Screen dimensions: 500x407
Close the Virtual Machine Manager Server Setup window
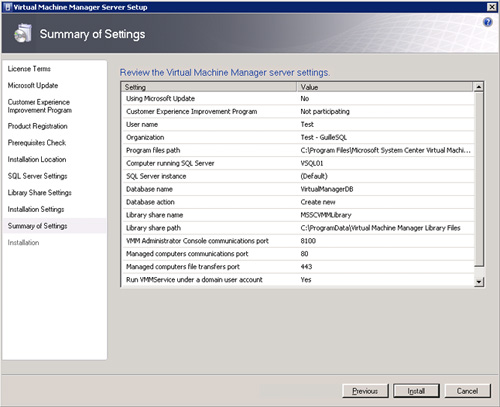pos(492,7)
